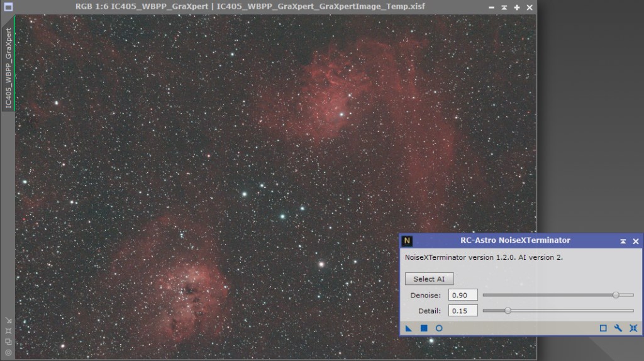Image resolution: width=644 pixels, height=361 pixels.
Task: Click the square-with-corners icon in the left strip
Action: click(8, 331)
